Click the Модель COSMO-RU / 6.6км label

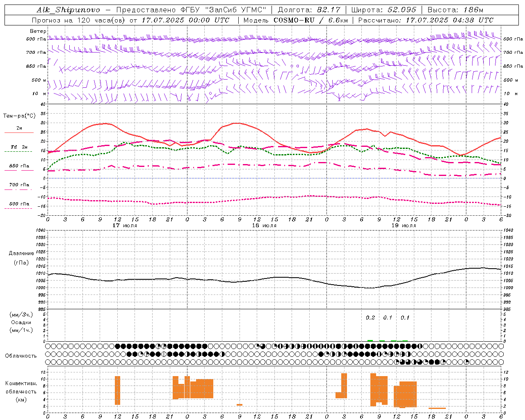tap(295, 20)
